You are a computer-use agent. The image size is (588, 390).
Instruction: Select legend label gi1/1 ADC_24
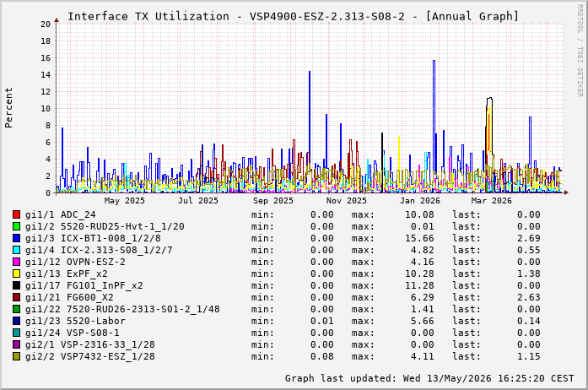61,214
